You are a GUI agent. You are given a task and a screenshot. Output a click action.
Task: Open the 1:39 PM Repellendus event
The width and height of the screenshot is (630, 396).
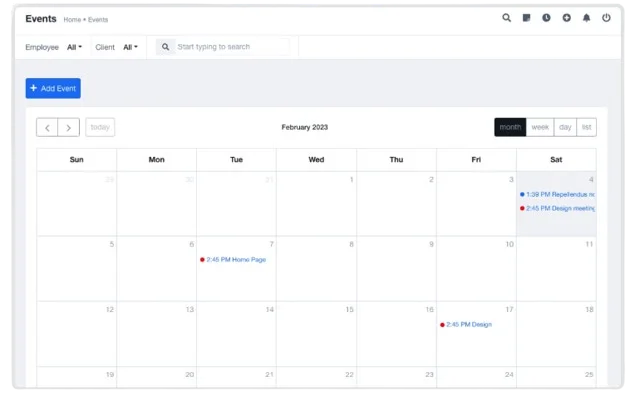[557, 194]
